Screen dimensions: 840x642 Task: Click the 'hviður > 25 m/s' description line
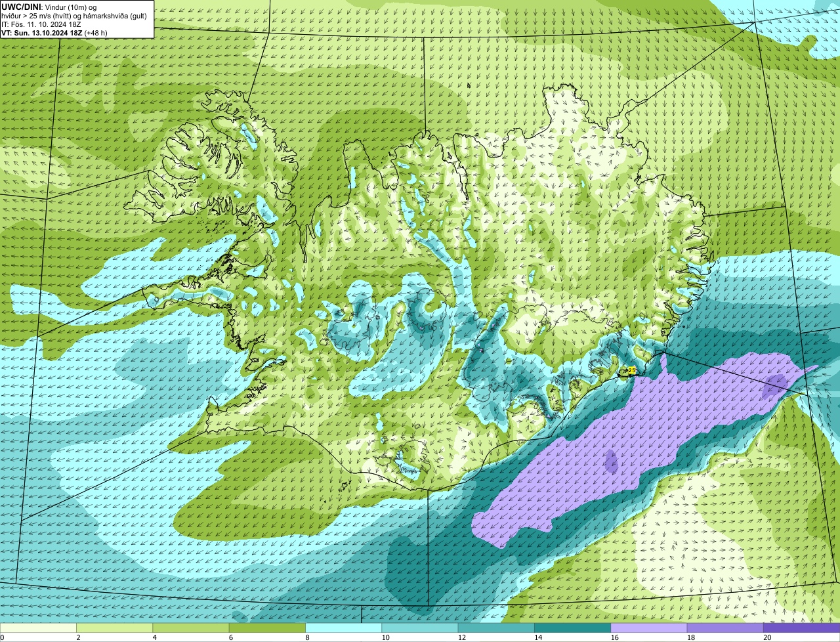coord(74,16)
